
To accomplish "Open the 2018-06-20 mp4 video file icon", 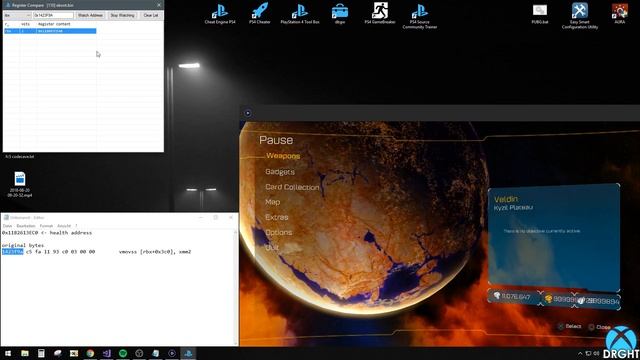I will (20, 184).
